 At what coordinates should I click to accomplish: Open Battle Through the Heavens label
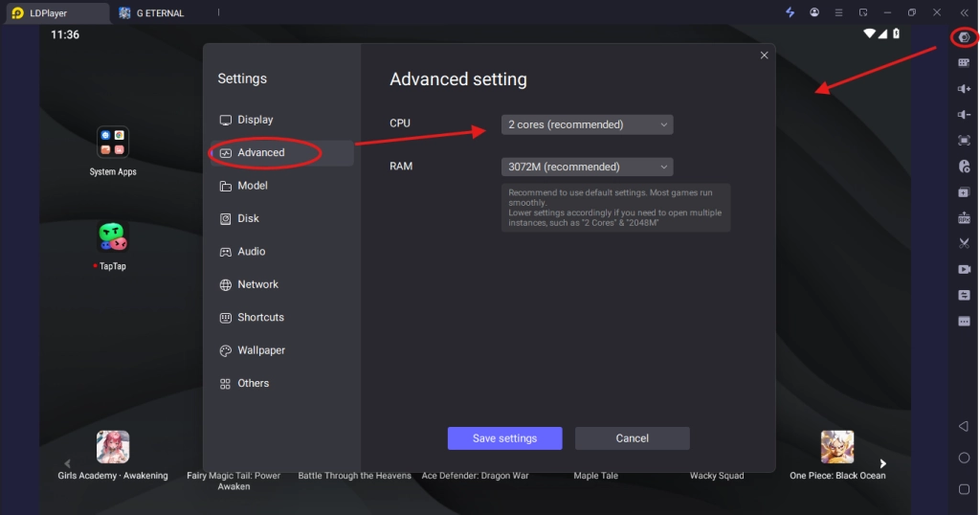[354, 476]
